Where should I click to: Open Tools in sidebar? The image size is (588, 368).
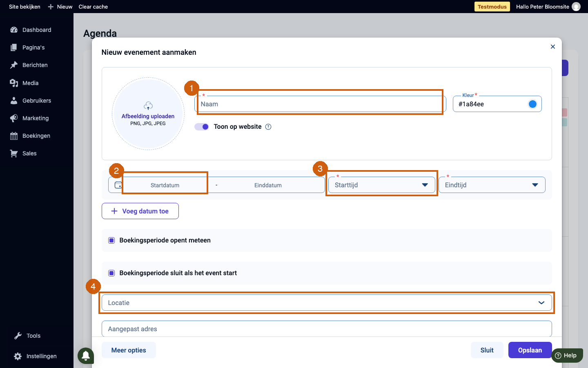click(x=33, y=336)
